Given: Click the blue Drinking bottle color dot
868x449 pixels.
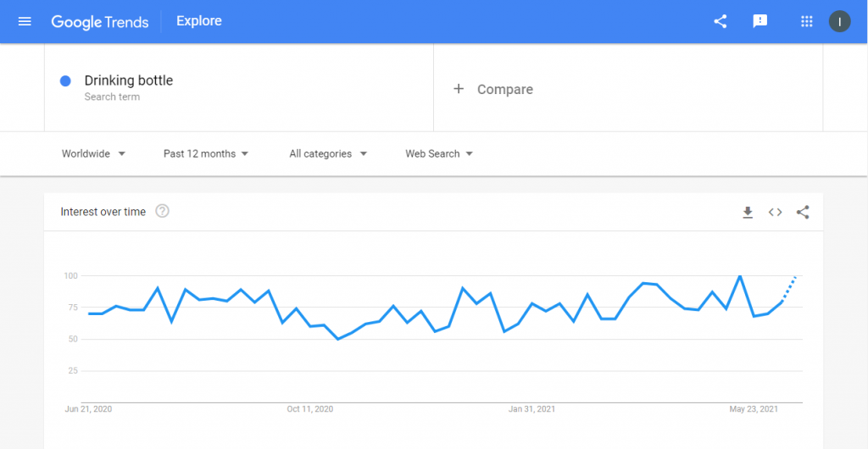Looking at the screenshot, I should tap(65, 81).
